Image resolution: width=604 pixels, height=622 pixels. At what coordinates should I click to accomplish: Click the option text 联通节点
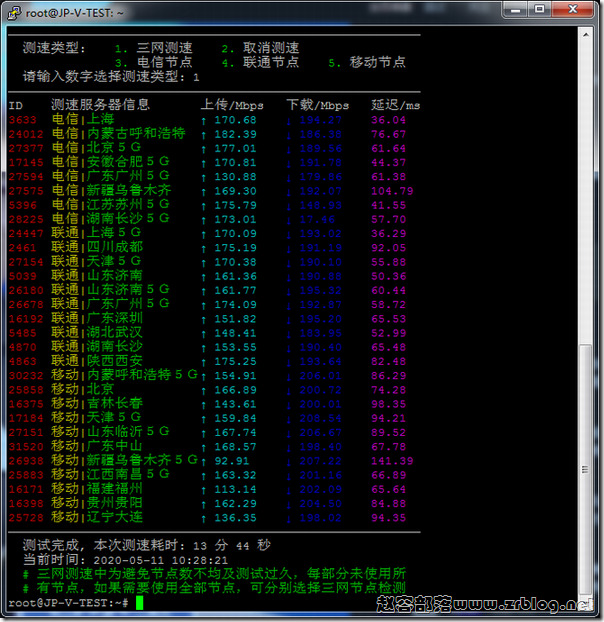point(271,62)
